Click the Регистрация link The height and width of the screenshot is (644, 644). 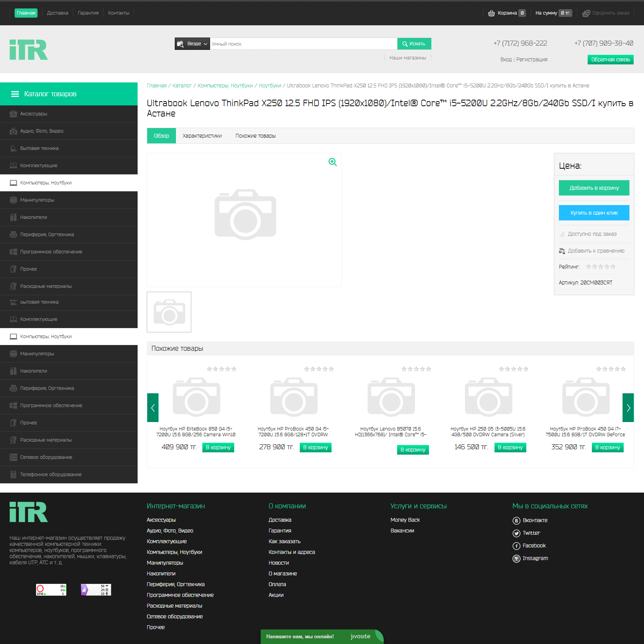pos(532,59)
